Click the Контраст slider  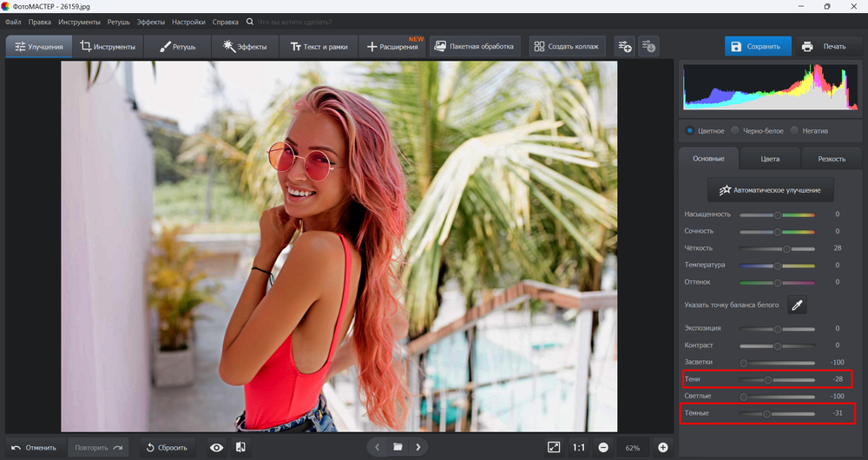[777, 346]
